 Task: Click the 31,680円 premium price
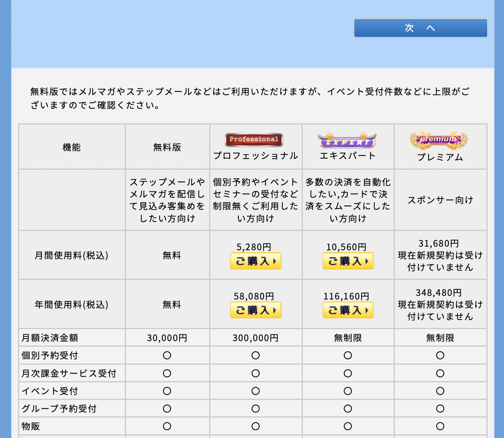pos(439,243)
